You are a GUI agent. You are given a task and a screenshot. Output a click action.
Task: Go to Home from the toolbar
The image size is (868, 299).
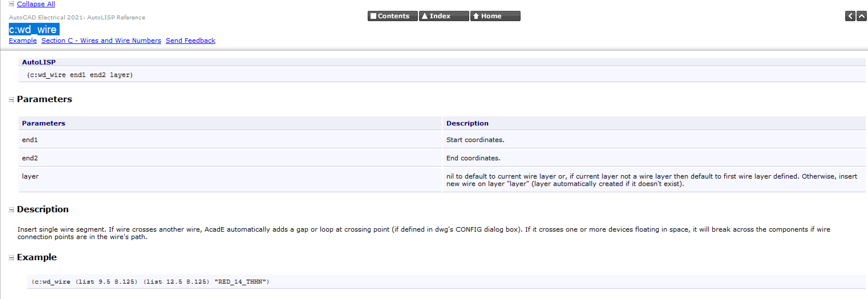pos(495,16)
